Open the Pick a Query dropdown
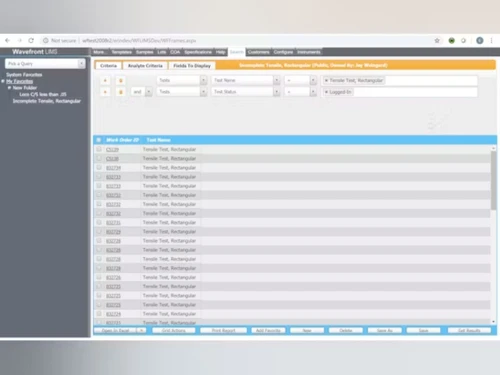This screenshot has height=375, width=500. [81, 64]
